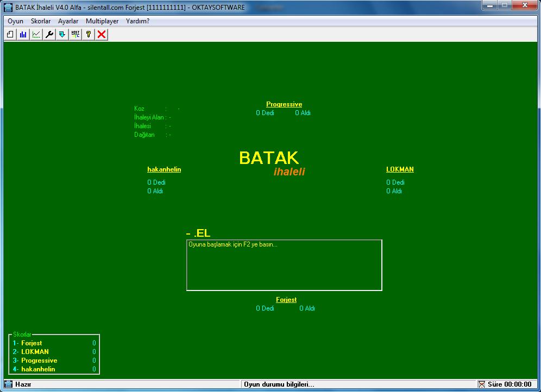This screenshot has width=541, height=392.
Task: Open the Skorlar menu
Action: click(x=41, y=21)
